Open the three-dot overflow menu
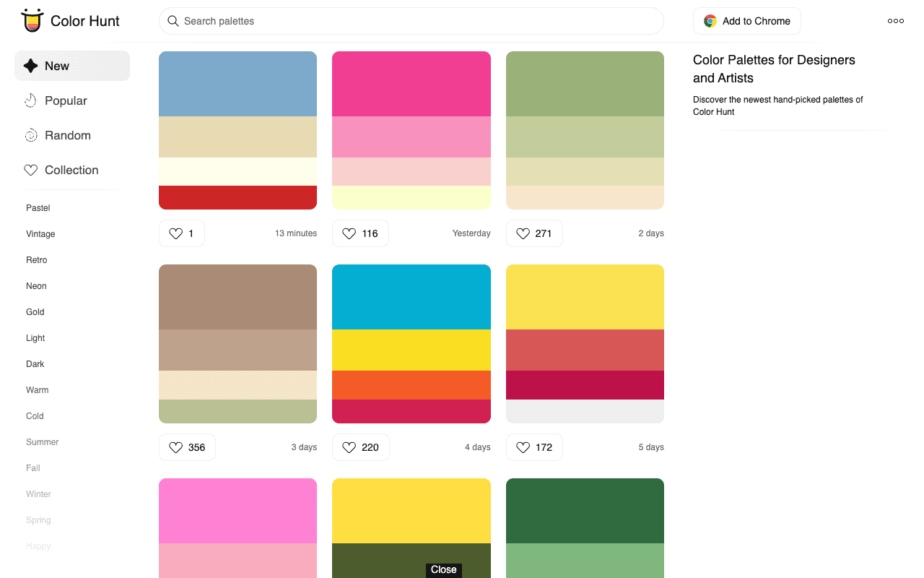 coord(895,20)
